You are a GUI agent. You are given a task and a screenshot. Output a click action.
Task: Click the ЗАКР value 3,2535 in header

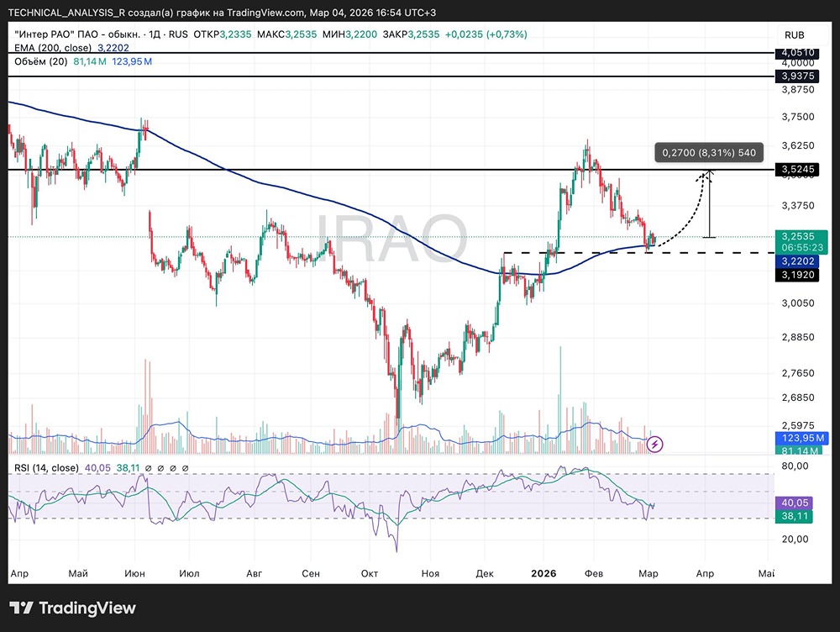pyautogui.click(x=423, y=34)
